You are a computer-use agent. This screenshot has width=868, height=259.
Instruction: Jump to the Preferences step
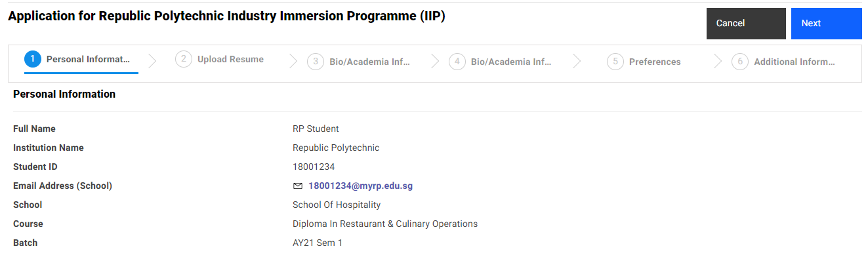pyautogui.click(x=655, y=62)
